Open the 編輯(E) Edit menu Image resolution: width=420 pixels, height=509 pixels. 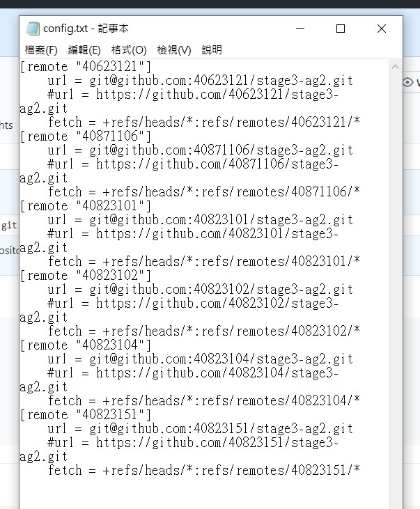click(84, 50)
